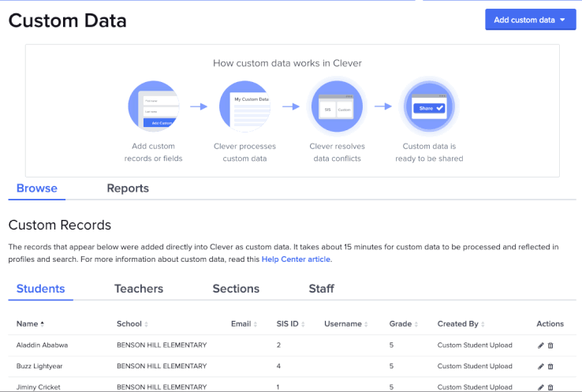Edit the Jiminy Cricket record
This screenshot has width=582, height=392.
pos(540,387)
